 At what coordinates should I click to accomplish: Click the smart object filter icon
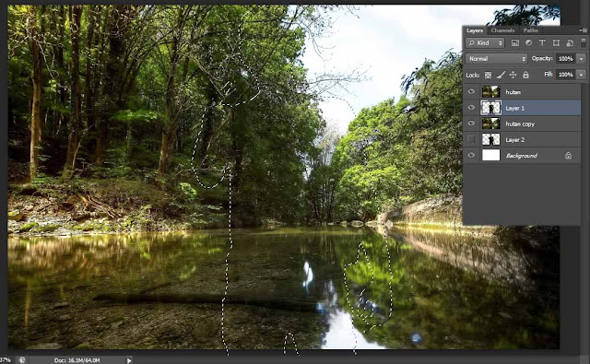(570, 43)
